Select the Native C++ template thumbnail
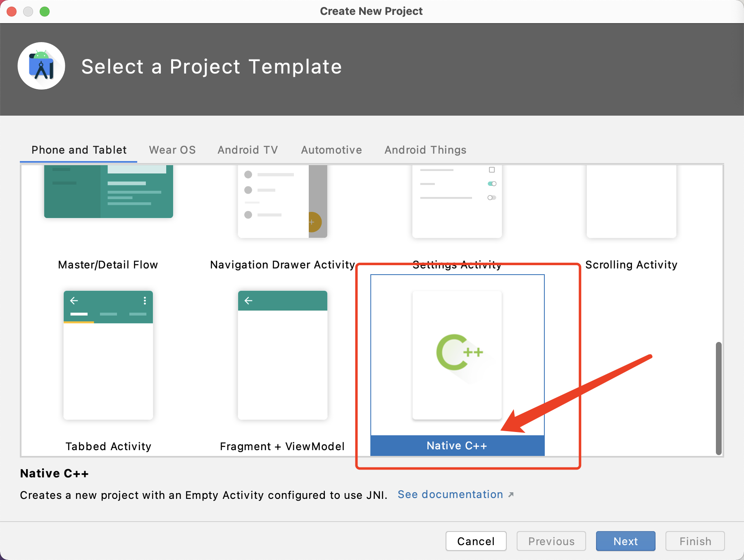 click(x=457, y=355)
